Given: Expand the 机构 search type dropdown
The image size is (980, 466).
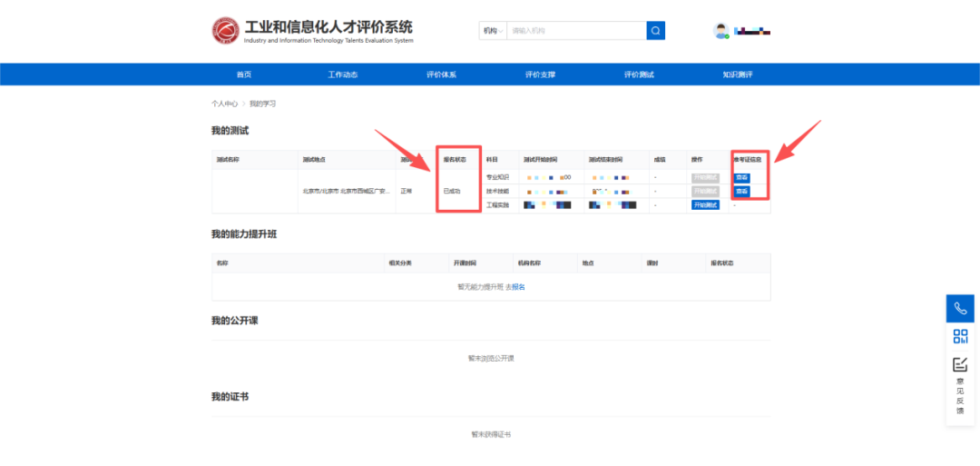Looking at the screenshot, I should (493, 31).
